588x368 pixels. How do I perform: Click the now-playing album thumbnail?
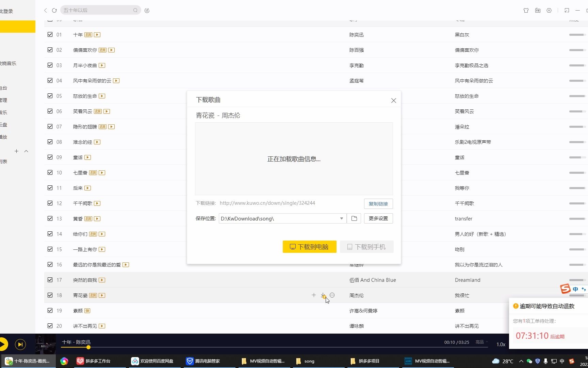(46, 344)
